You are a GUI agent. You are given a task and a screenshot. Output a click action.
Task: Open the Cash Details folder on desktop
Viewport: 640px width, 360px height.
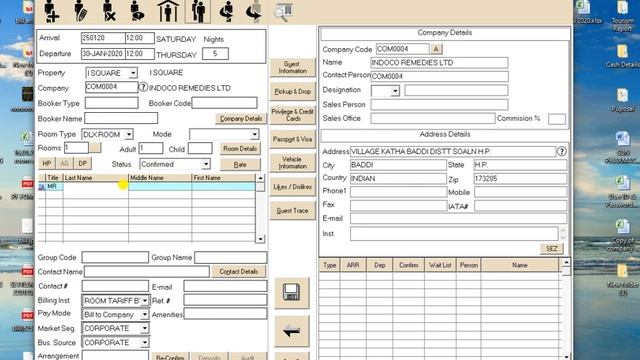point(622,56)
